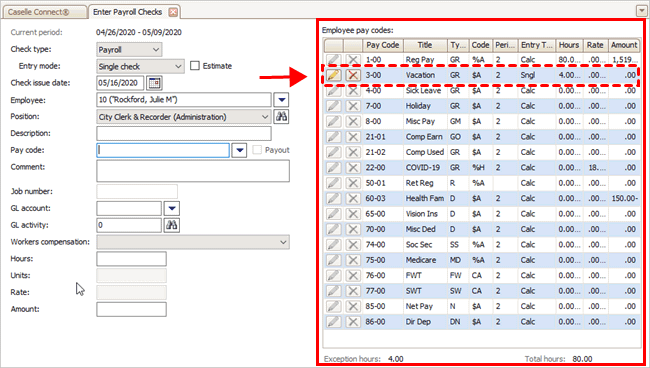The width and height of the screenshot is (650, 368).
Task: Click the edit pencil for 7-00 Holiday
Action: [x=334, y=106]
